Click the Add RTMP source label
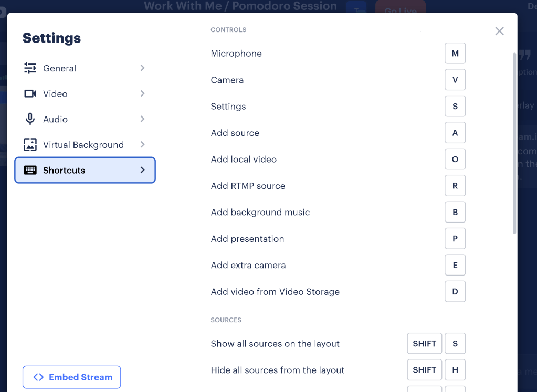Viewport: 537px width, 392px height. tap(248, 186)
